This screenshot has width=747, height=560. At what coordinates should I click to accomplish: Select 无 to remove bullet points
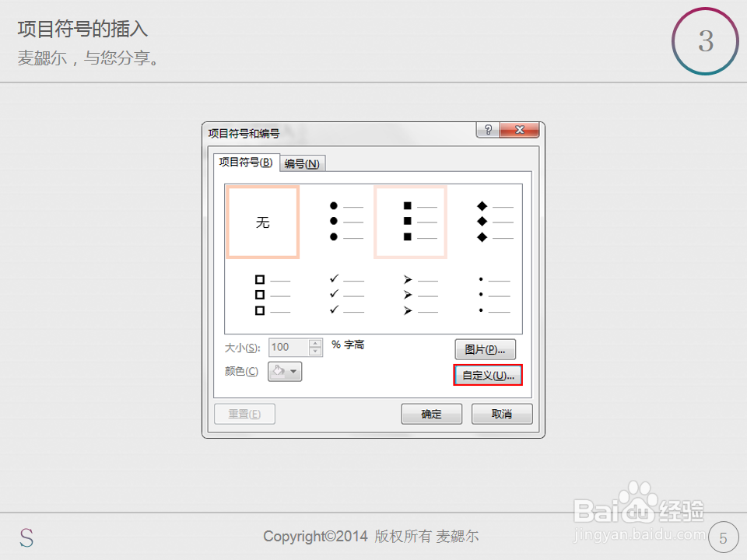tap(262, 222)
